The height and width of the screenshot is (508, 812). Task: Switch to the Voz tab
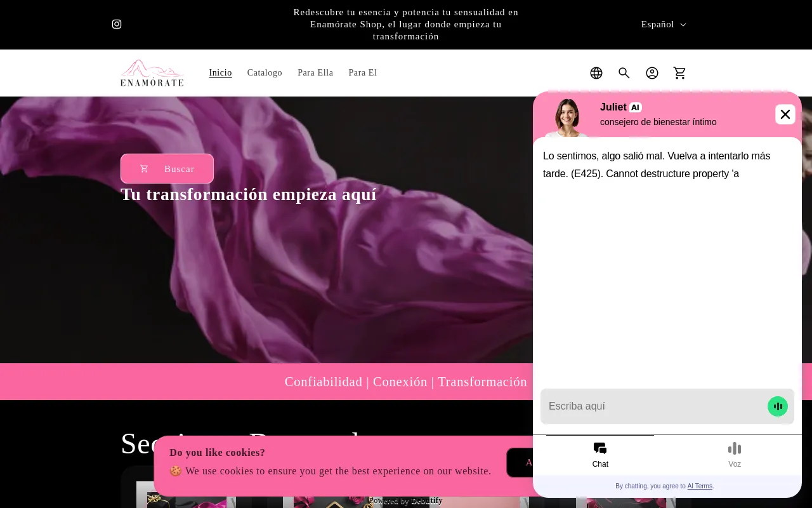pos(734,455)
